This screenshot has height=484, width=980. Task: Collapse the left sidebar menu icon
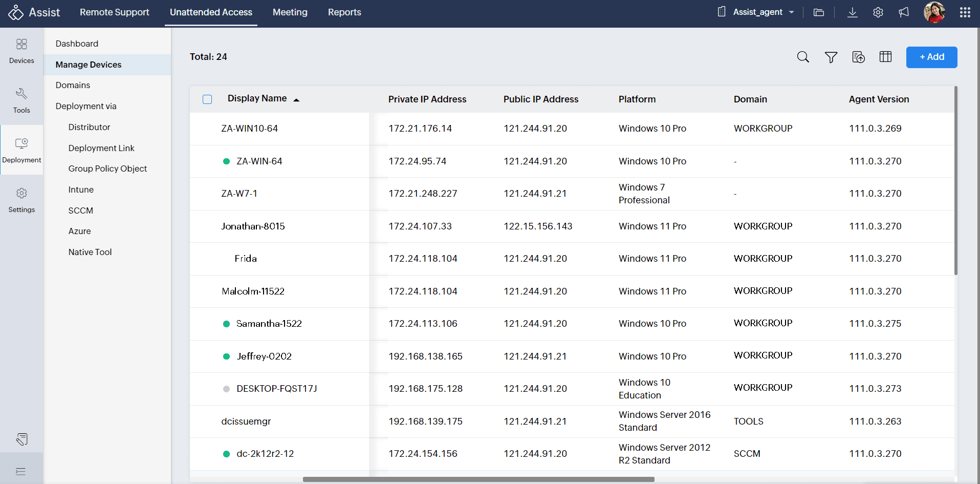click(21, 471)
